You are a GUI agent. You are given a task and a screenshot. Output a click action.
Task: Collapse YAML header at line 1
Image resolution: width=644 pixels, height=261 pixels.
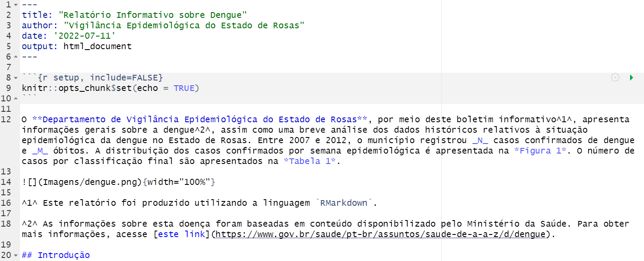(x=16, y=5)
